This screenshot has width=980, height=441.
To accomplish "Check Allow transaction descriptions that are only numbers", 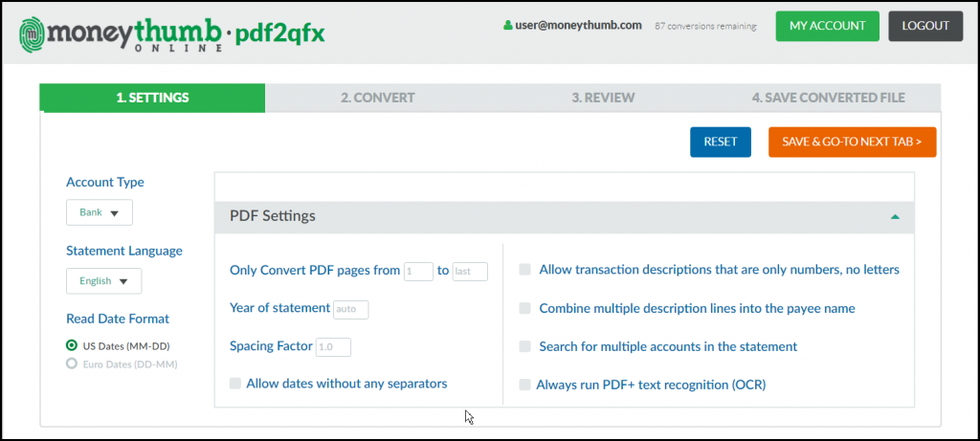I will pyautogui.click(x=525, y=270).
